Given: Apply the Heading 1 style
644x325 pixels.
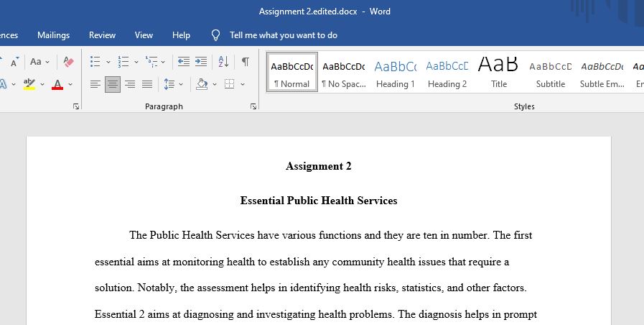Looking at the screenshot, I should click(396, 72).
